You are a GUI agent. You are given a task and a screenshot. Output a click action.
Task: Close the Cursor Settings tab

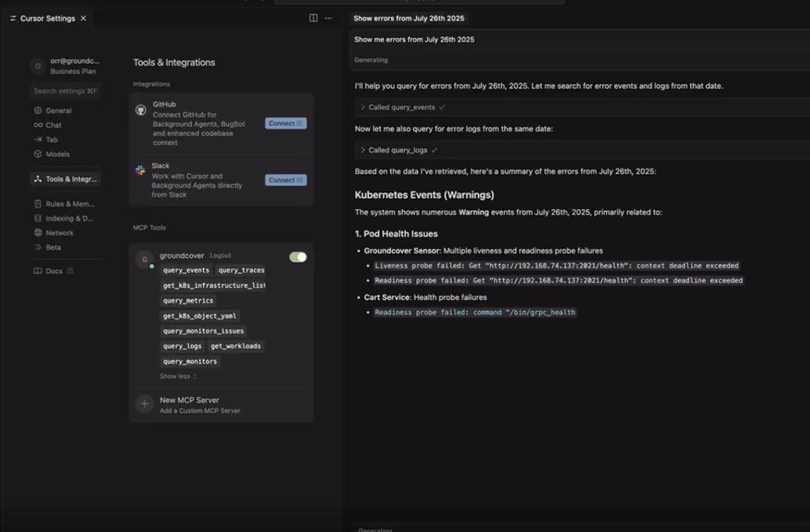(x=83, y=18)
